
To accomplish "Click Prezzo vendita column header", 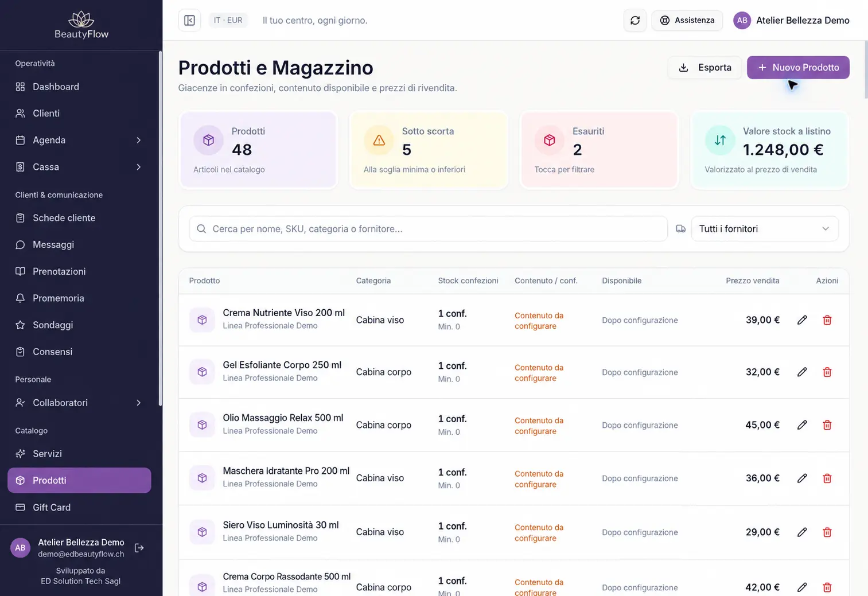I will click(752, 281).
